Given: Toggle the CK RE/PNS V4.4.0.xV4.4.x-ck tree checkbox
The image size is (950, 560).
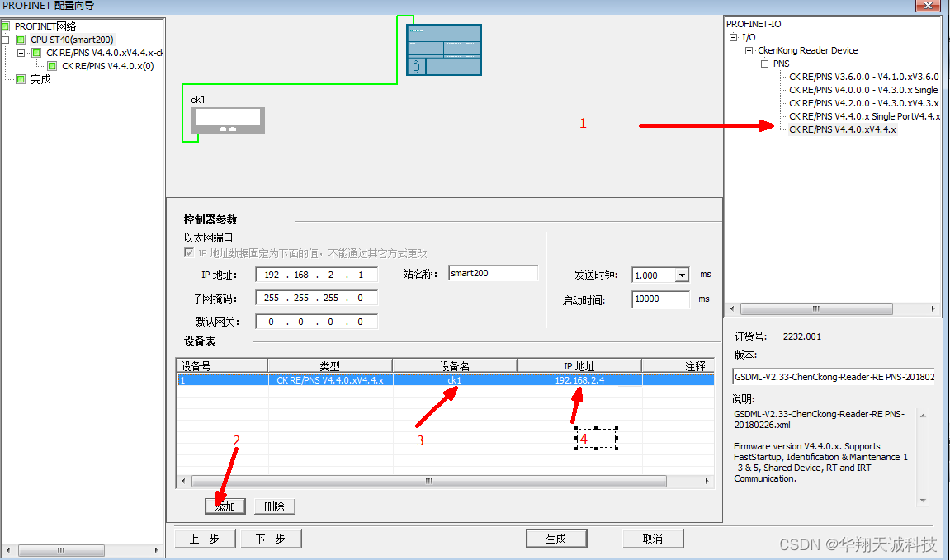Looking at the screenshot, I should pos(37,54).
